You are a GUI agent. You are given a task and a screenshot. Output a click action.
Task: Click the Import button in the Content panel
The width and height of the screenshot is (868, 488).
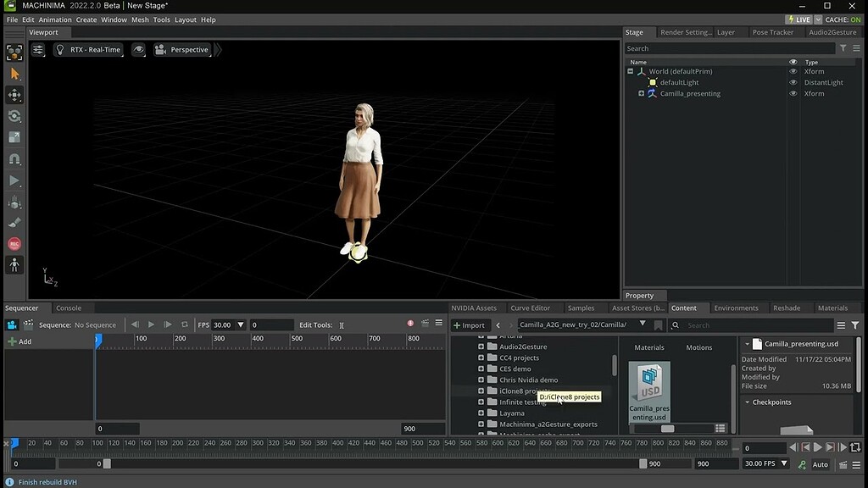pyautogui.click(x=471, y=324)
